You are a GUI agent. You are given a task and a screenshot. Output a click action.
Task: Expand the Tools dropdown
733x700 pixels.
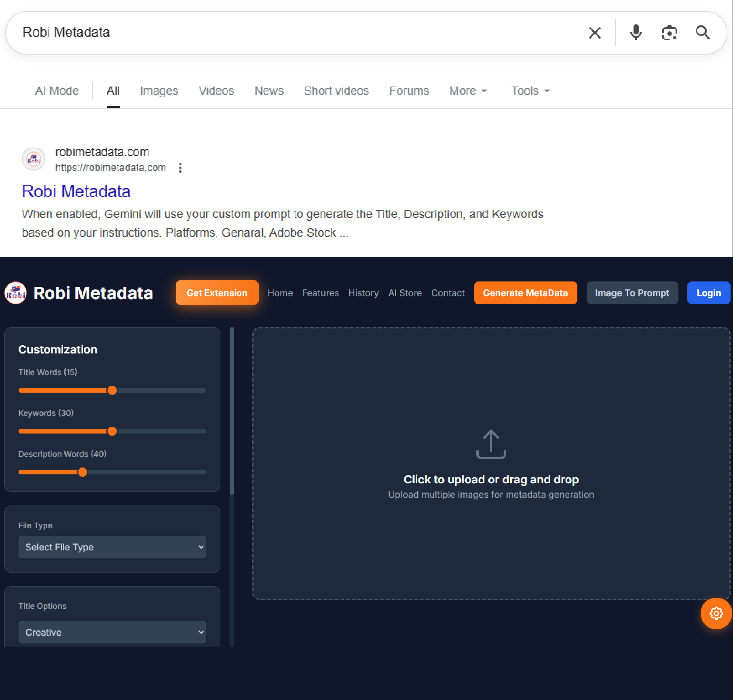pos(530,91)
